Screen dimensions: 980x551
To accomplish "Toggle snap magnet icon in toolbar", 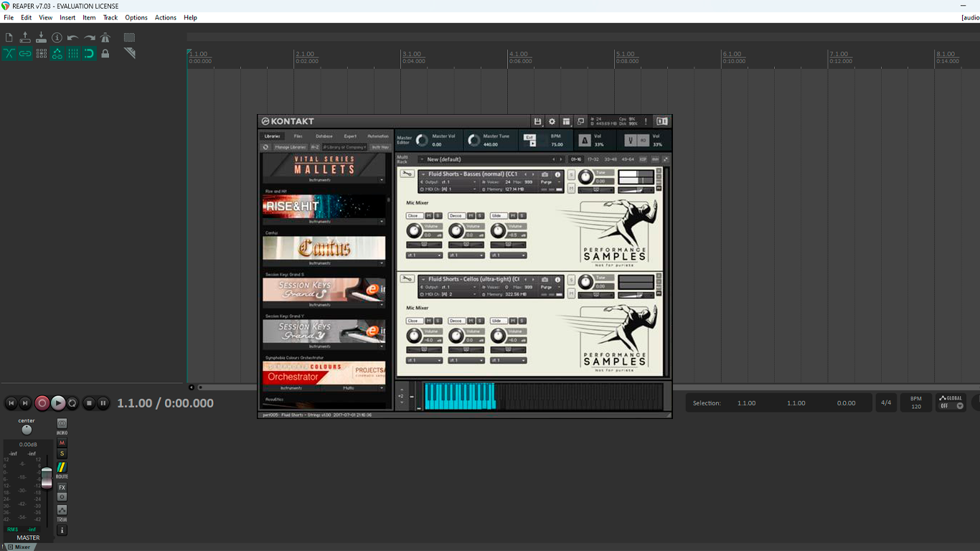I will coord(89,53).
